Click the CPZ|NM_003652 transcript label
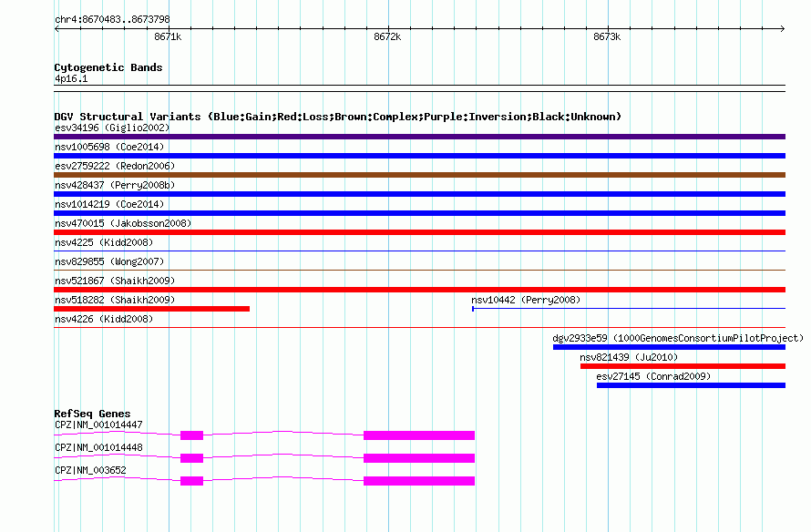Viewport: 811px width, 532px height. (90, 470)
